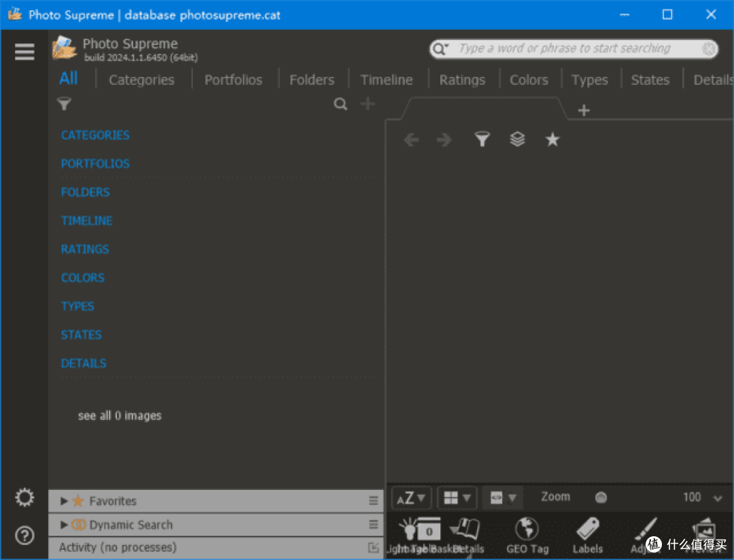Pop out the Activity panel
Screen dimensions: 734x560
point(373,547)
